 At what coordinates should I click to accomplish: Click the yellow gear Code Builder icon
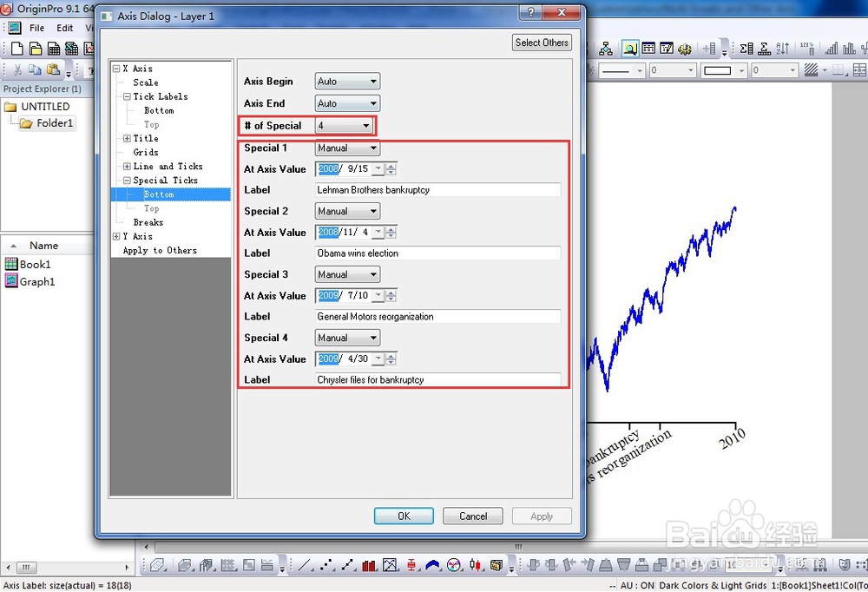pos(685,49)
